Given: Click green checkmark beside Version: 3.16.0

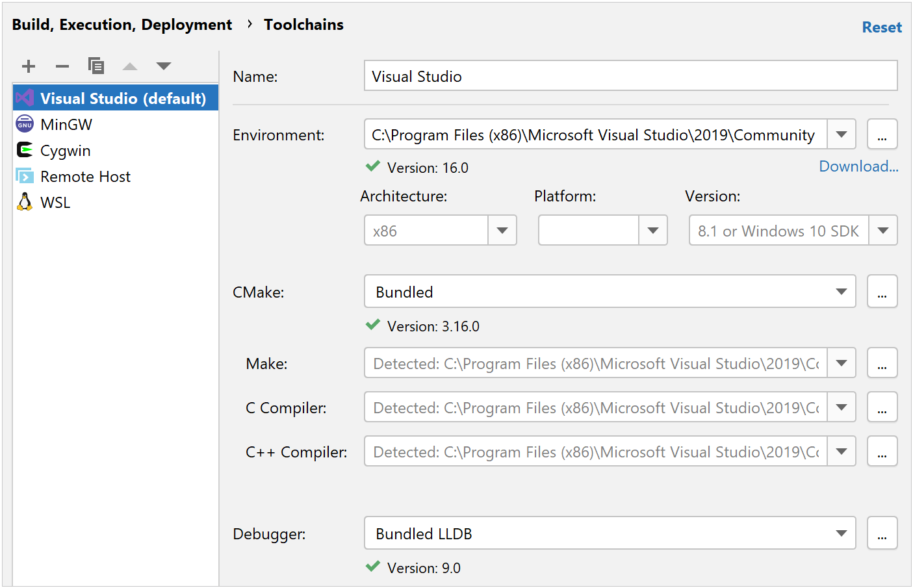Looking at the screenshot, I should click(x=373, y=325).
